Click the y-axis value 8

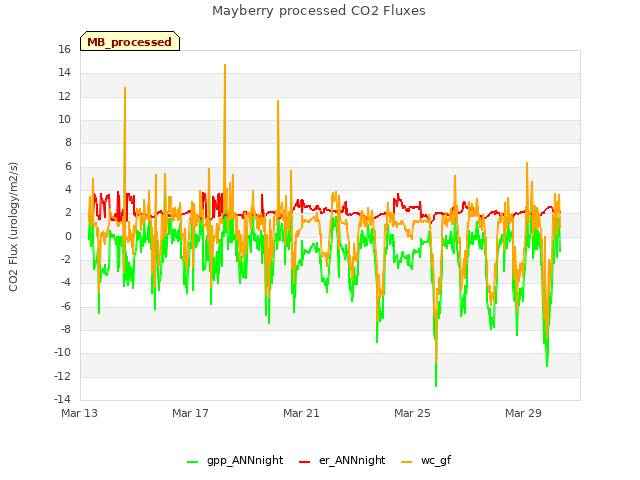pos(68,142)
